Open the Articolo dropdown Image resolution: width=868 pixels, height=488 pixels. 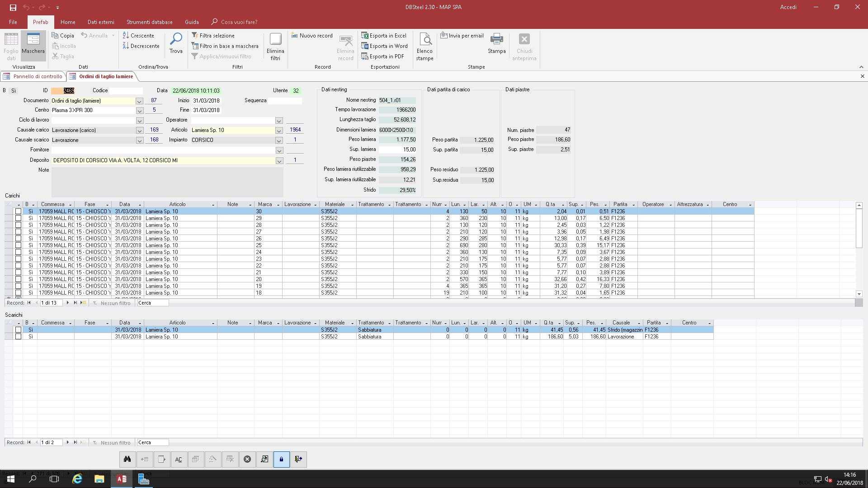(x=279, y=130)
